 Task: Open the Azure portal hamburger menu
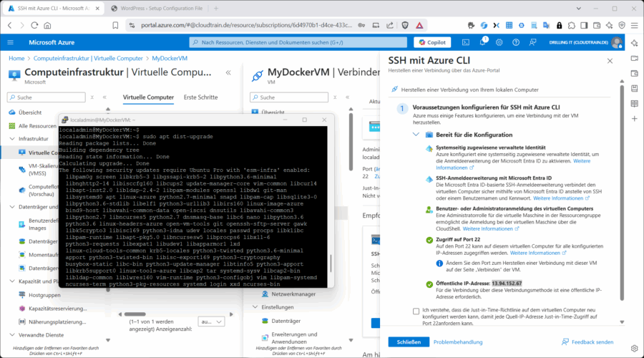click(x=10, y=42)
